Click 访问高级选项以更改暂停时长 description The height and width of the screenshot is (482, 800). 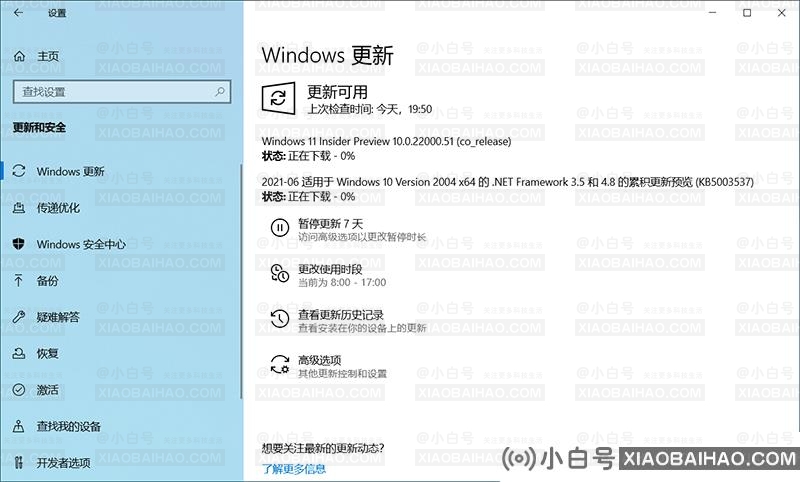[x=362, y=237]
